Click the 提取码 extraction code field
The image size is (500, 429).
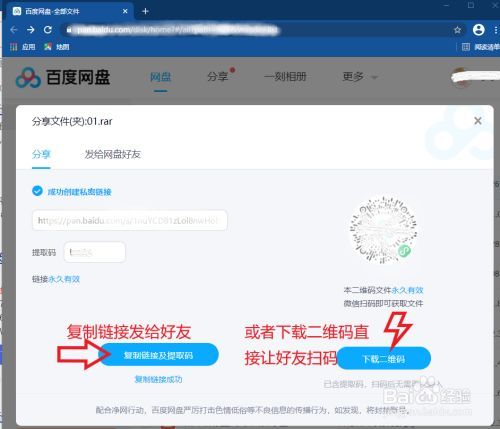(95, 252)
